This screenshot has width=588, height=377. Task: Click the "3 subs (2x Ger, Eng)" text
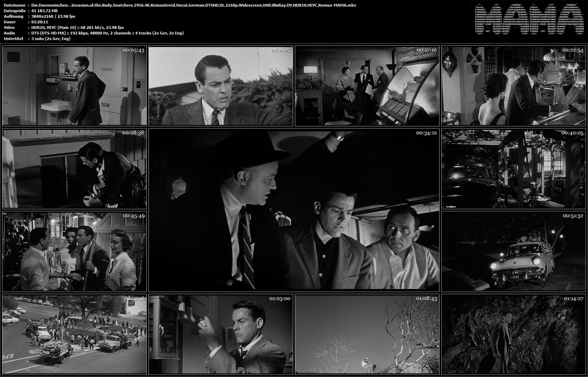[x=51, y=39]
